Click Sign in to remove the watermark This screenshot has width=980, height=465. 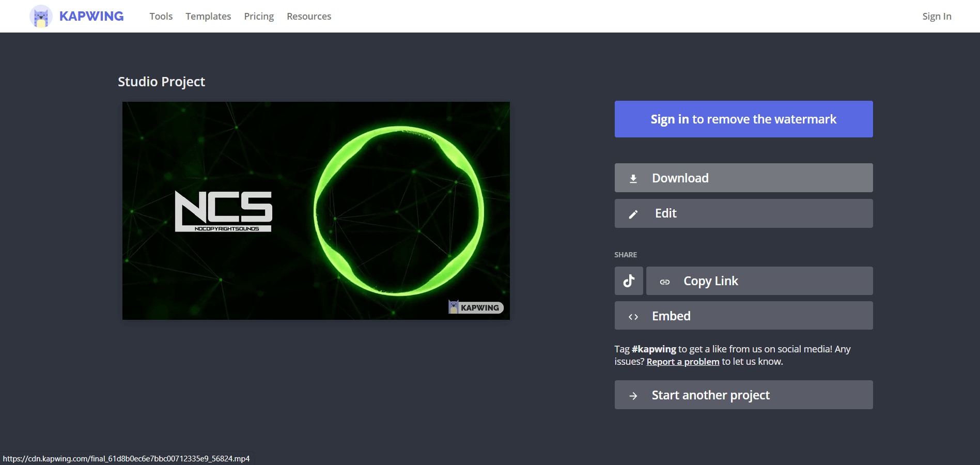point(743,119)
